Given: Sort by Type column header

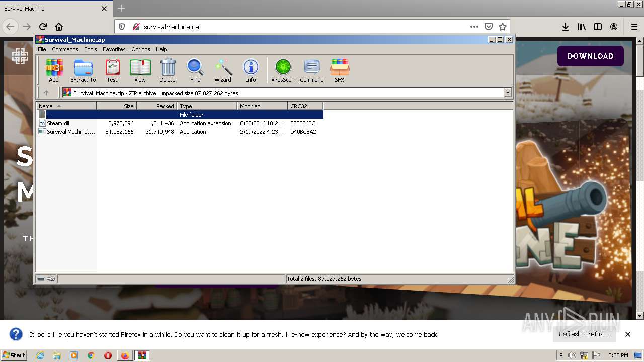Looking at the screenshot, I should coord(207,106).
